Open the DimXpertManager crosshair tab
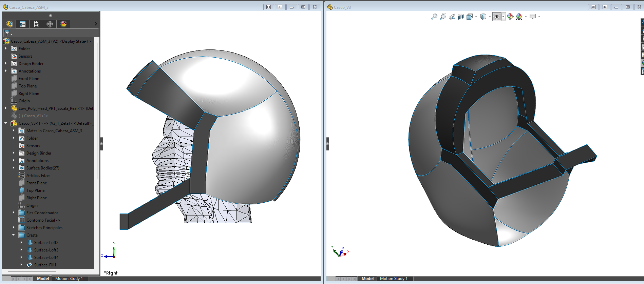This screenshot has height=284, width=644. [x=50, y=24]
